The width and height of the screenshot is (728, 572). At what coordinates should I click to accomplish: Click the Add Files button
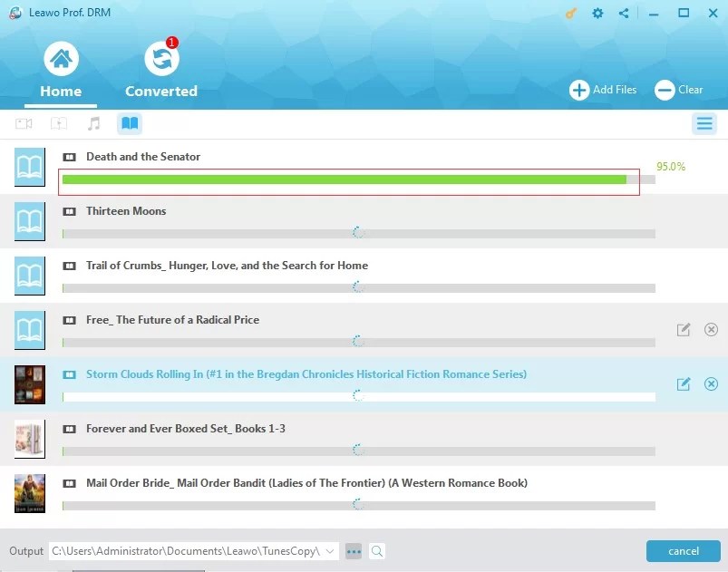coord(602,90)
